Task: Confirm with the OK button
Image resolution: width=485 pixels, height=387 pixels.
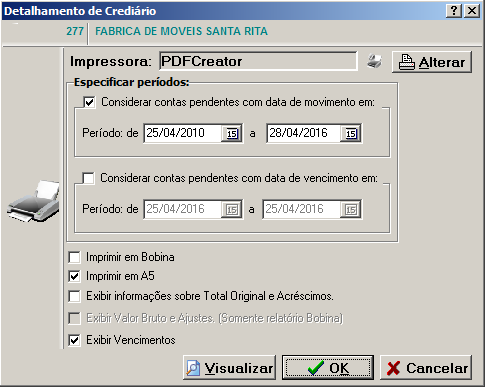Action: (328, 368)
